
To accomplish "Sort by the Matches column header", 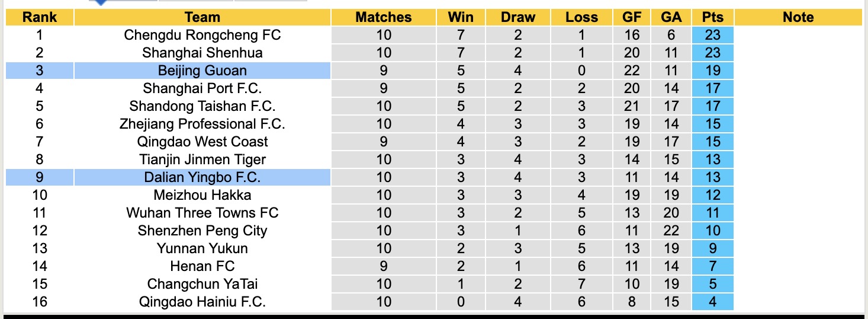I will pyautogui.click(x=383, y=17).
